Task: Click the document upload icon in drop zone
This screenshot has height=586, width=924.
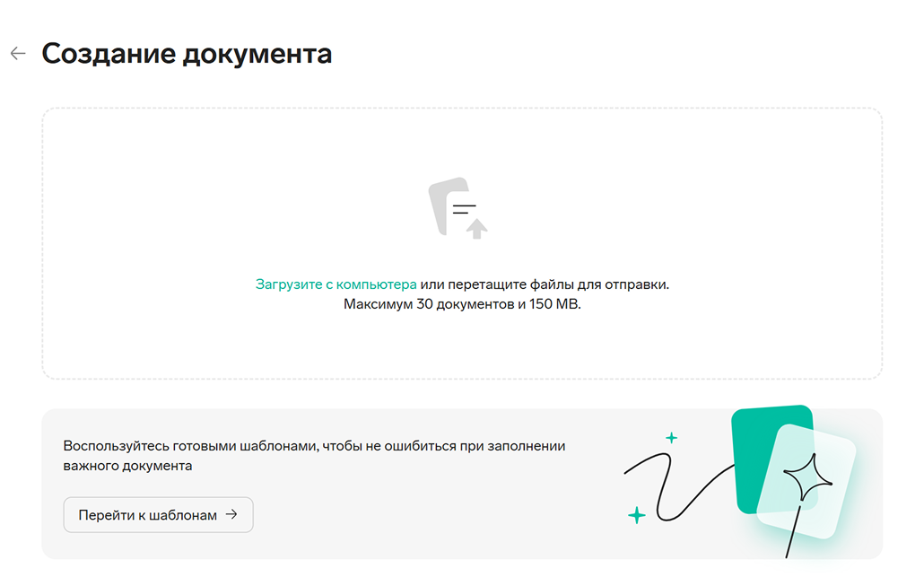Action: 458,208
